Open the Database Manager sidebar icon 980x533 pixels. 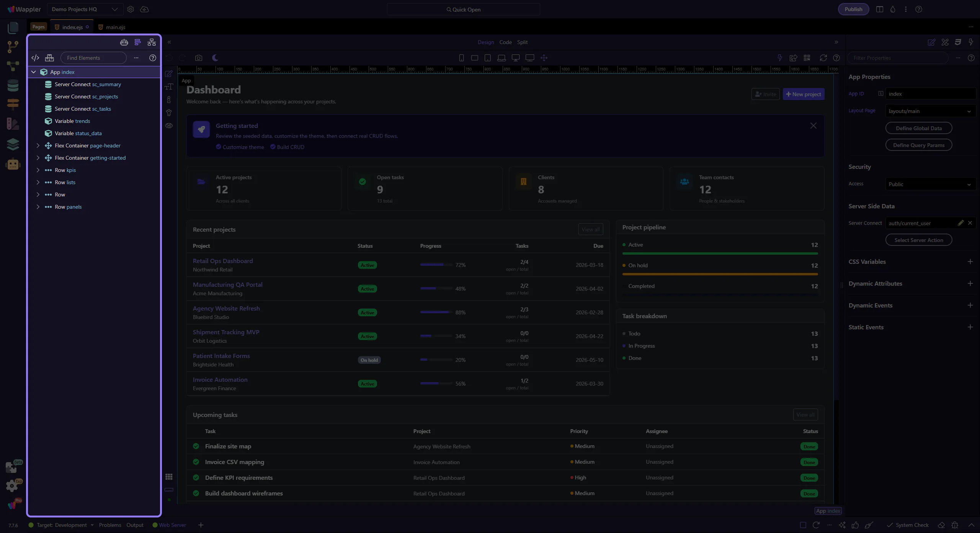[x=13, y=85]
